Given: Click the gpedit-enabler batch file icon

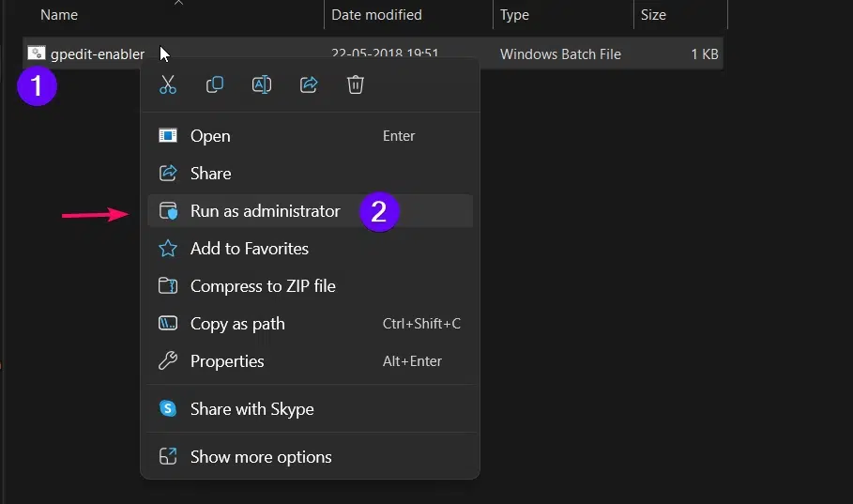Looking at the screenshot, I should click(x=37, y=53).
